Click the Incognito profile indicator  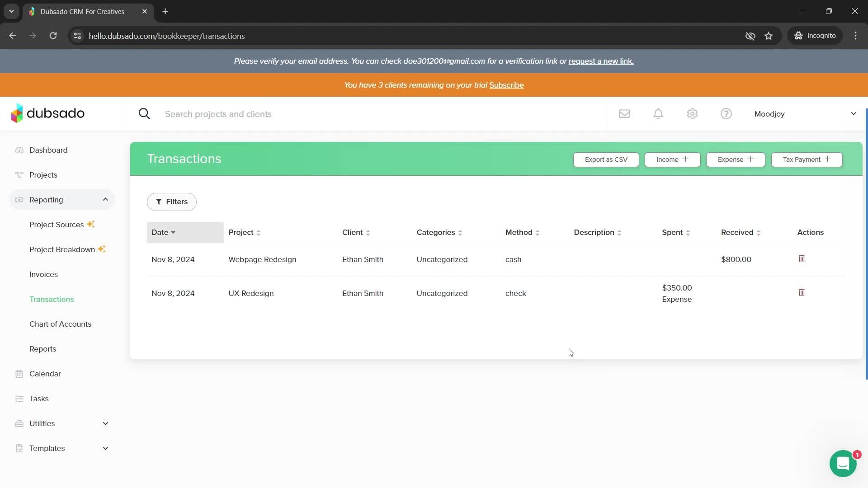click(x=815, y=36)
